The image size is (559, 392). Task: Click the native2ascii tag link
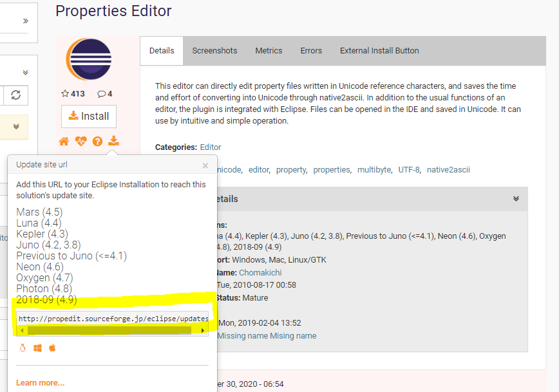point(448,170)
